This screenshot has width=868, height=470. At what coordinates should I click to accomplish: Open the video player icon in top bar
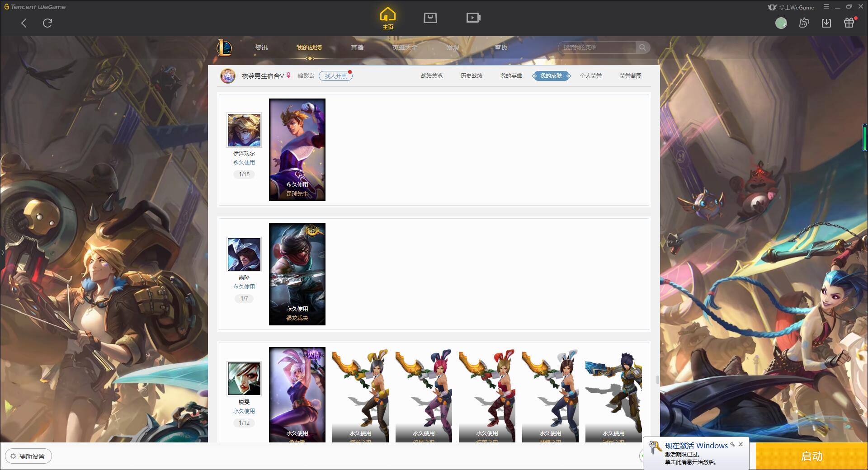point(473,18)
